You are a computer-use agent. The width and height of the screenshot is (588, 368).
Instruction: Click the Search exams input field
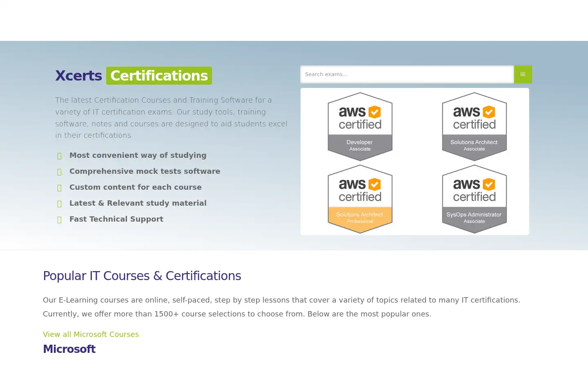point(407,74)
